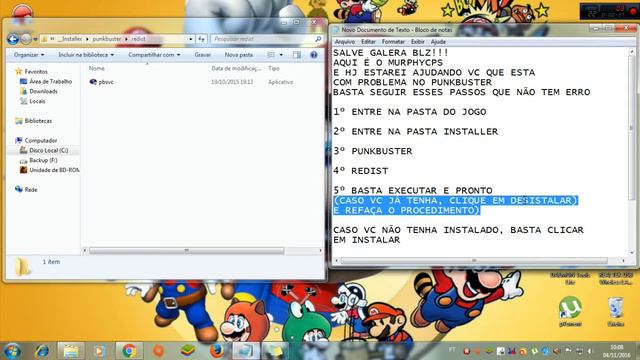The image size is (640, 360).
Task: Open Windows Explorer taskbar icon
Action: tap(71, 351)
